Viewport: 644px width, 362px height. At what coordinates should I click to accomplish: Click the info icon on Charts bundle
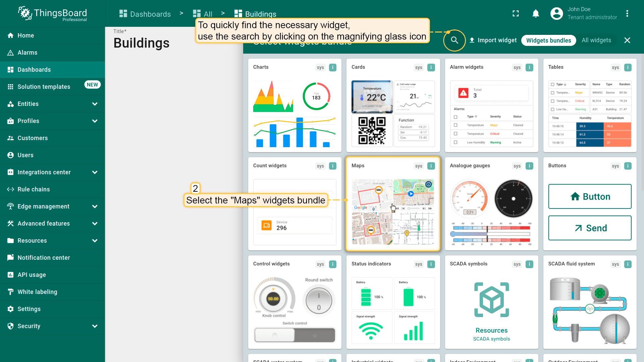pos(333,67)
